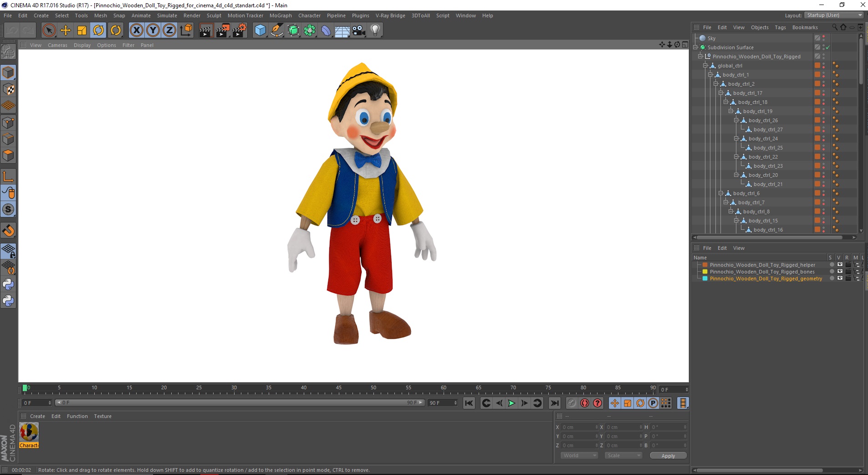Open the Sculpt menu
The width and height of the screenshot is (868, 475).
point(214,15)
